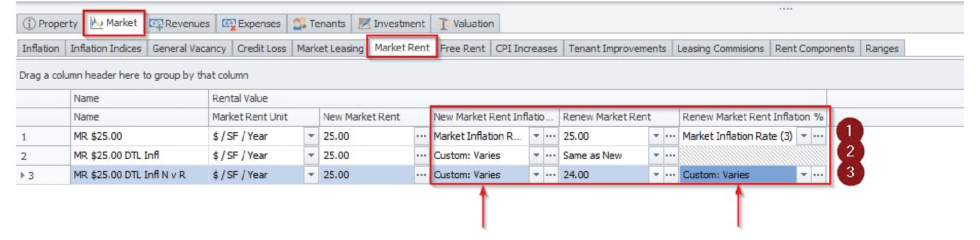Select the Market Leasing sub-tab
980x240 pixels.
[x=330, y=48]
